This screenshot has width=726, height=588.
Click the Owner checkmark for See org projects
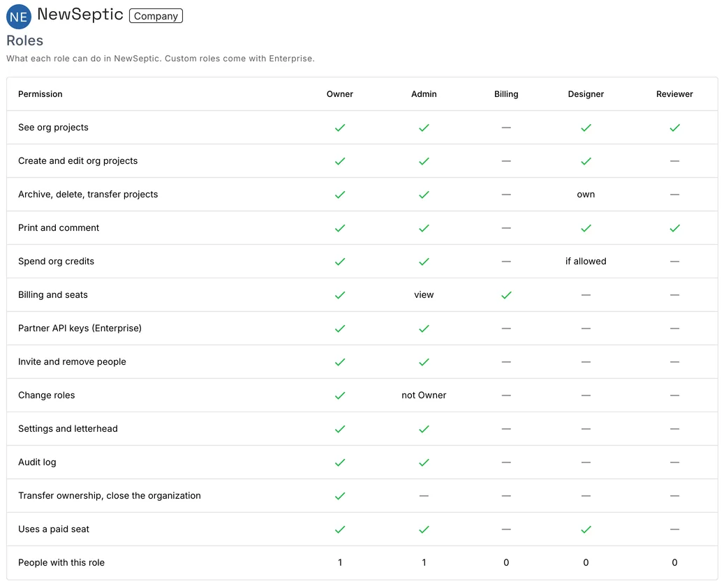point(340,128)
